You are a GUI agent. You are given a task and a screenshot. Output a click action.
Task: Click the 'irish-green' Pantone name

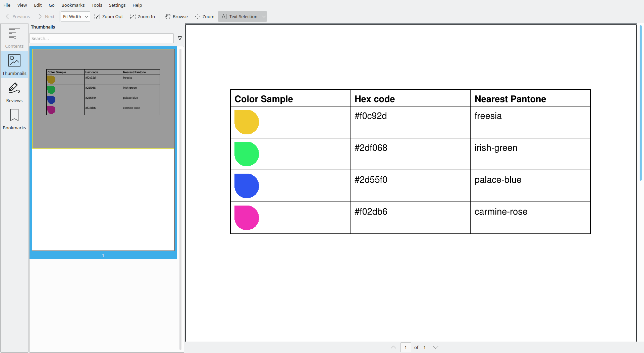pyautogui.click(x=496, y=148)
